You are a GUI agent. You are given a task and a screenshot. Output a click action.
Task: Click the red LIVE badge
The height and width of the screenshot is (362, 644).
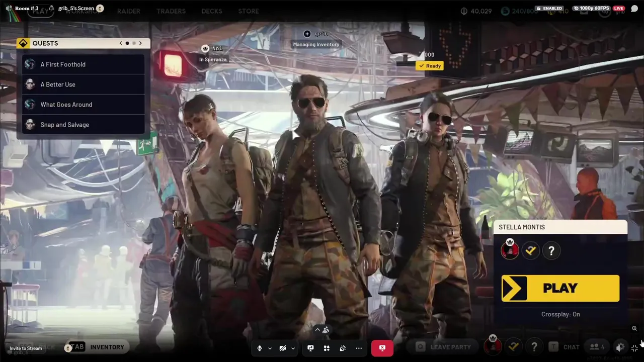click(619, 9)
